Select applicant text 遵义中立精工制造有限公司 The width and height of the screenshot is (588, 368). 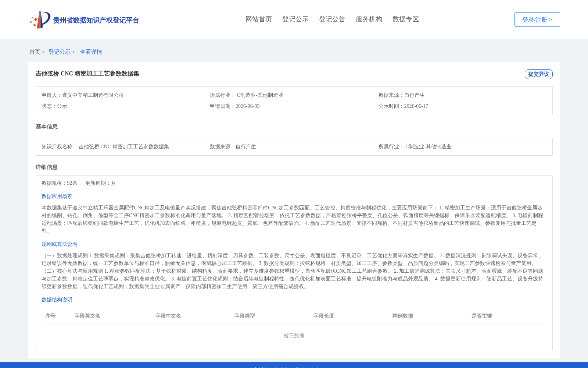(93, 95)
